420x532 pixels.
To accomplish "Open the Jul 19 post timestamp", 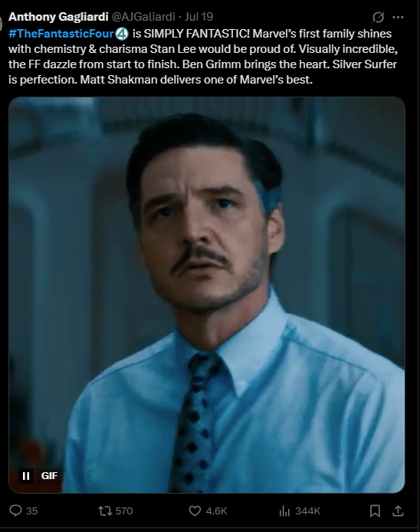I will tap(199, 17).
